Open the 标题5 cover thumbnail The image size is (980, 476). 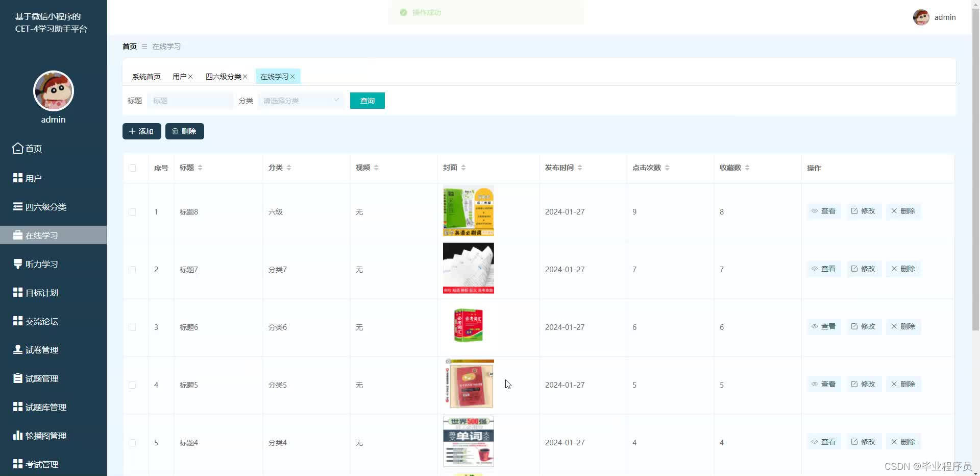click(469, 384)
